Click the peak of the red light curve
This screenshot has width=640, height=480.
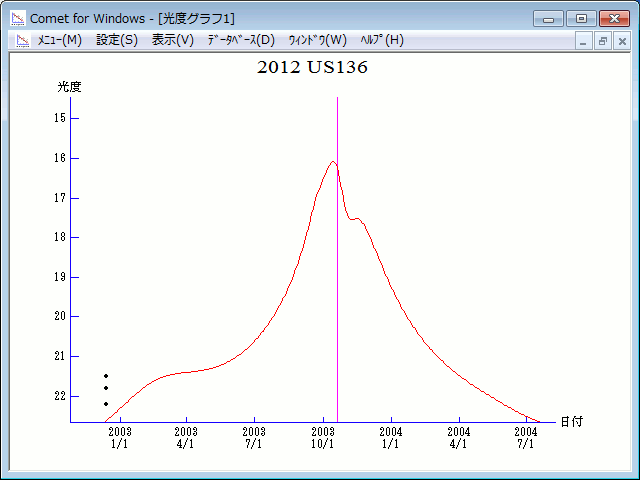(x=333, y=162)
